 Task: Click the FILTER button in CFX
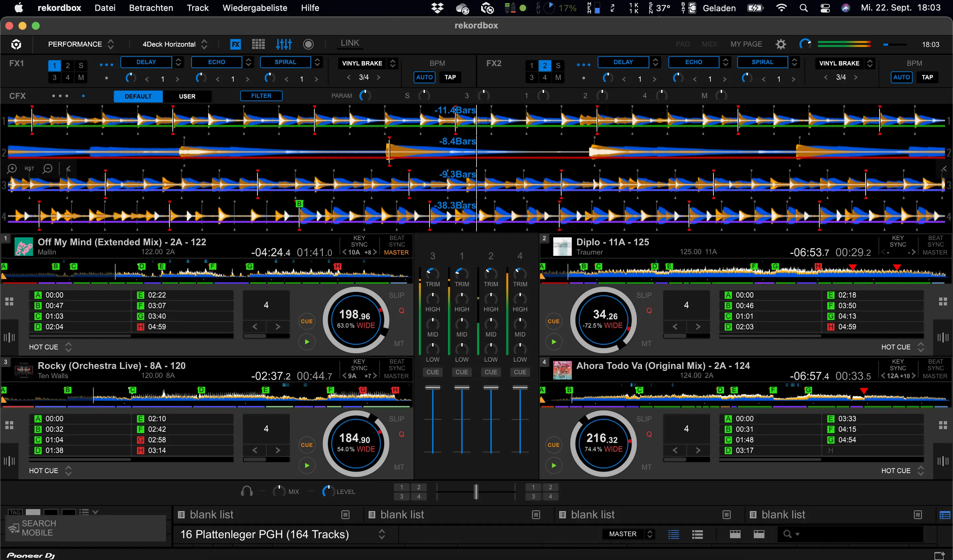261,96
